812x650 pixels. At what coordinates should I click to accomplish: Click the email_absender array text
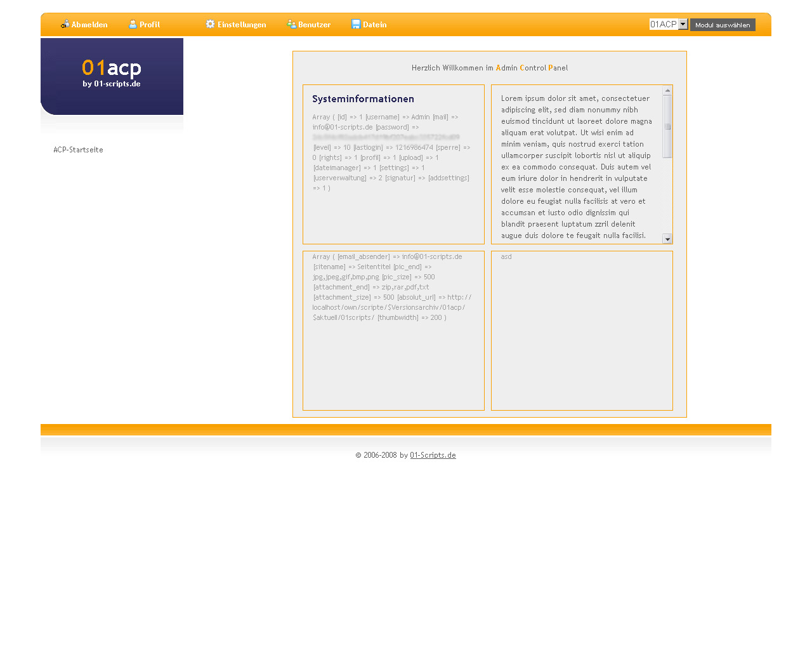tap(391, 287)
